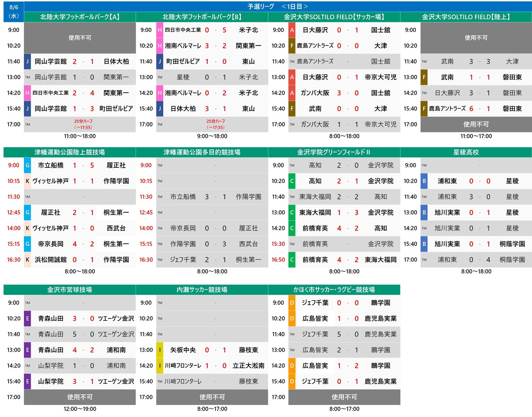532x417 pixels.
Task: Click 鹿島アントラーズ in the 15:40 match against 磐田東
Action: [x=447, y=109]
